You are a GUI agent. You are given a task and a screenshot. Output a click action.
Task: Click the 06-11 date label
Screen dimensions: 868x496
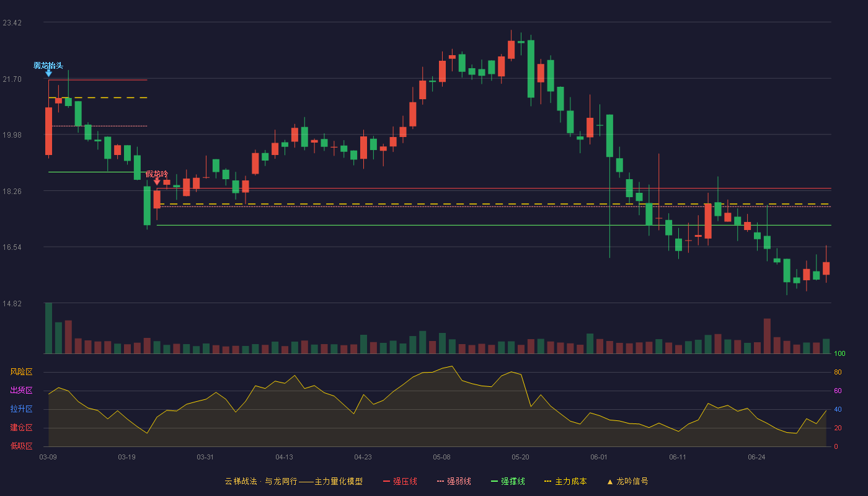(678, 457)
